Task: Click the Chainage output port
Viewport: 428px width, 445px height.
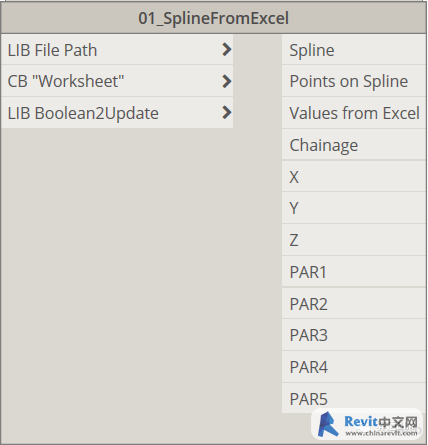Action: pyautogui.click(x=354, y=145)
